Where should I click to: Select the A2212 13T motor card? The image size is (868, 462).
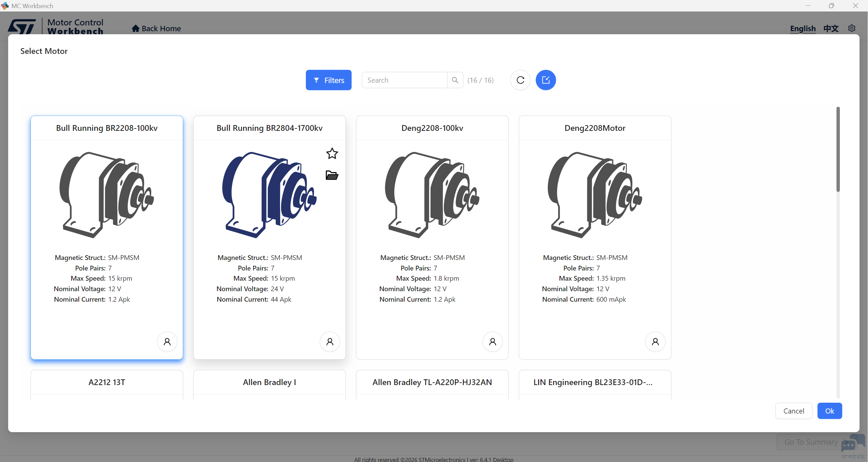[107, 384]
